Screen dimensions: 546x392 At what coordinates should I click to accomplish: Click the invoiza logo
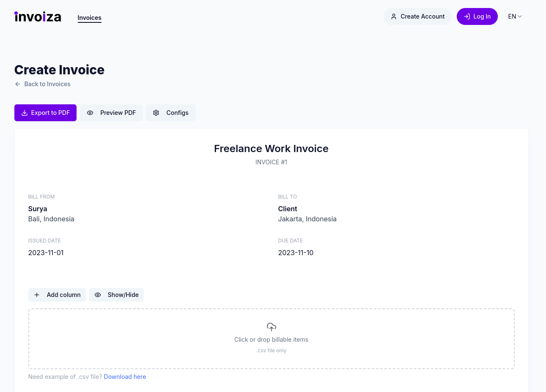(x=38, y=16)
